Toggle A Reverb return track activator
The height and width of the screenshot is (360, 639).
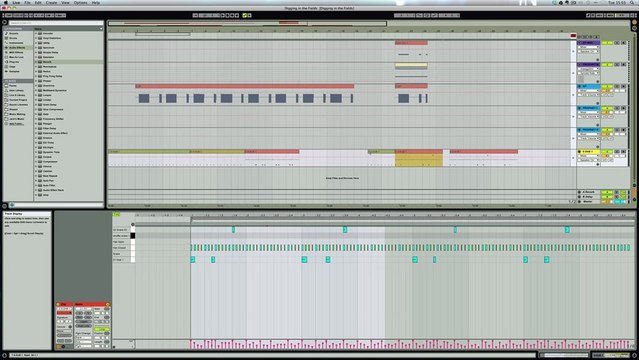click(606, 192)
